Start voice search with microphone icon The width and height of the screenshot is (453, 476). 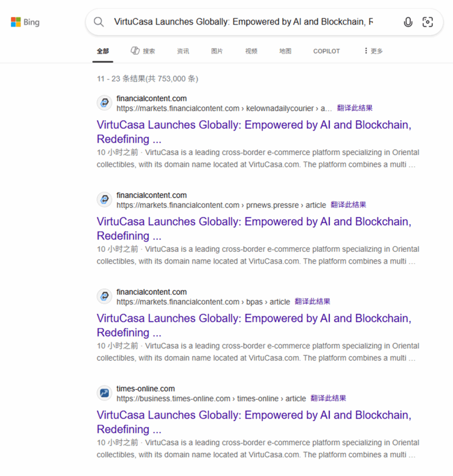(x=408, y=22)
